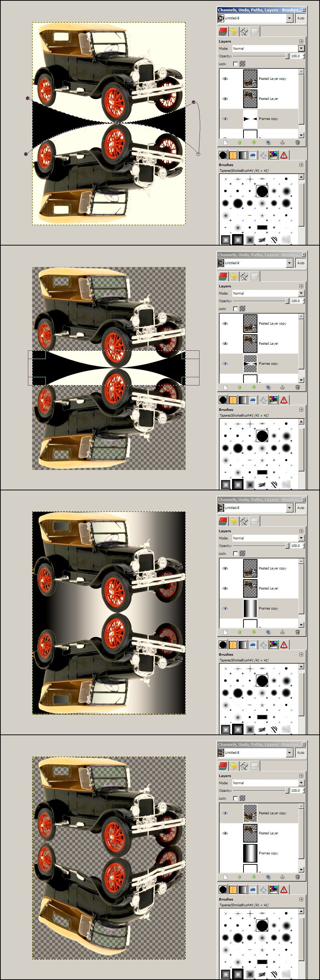Click the duplicate layer icon in the second dock
Image resolution: width=320 pixels, height=980 pixels.
point(268,387)
